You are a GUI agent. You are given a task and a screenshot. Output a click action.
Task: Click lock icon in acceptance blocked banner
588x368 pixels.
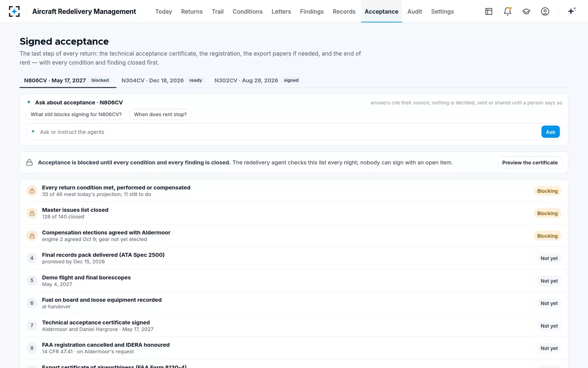coord(29,162)
